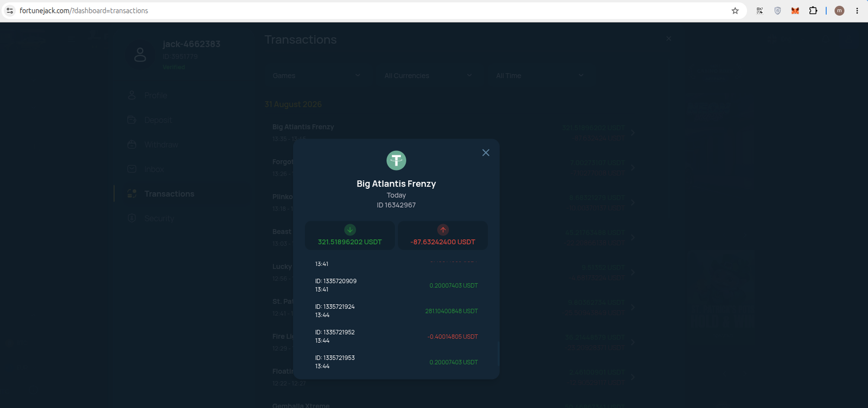Open the Withdraw menu item
Image resolution: width=868 pixels, height=408 pixels.
161,145
